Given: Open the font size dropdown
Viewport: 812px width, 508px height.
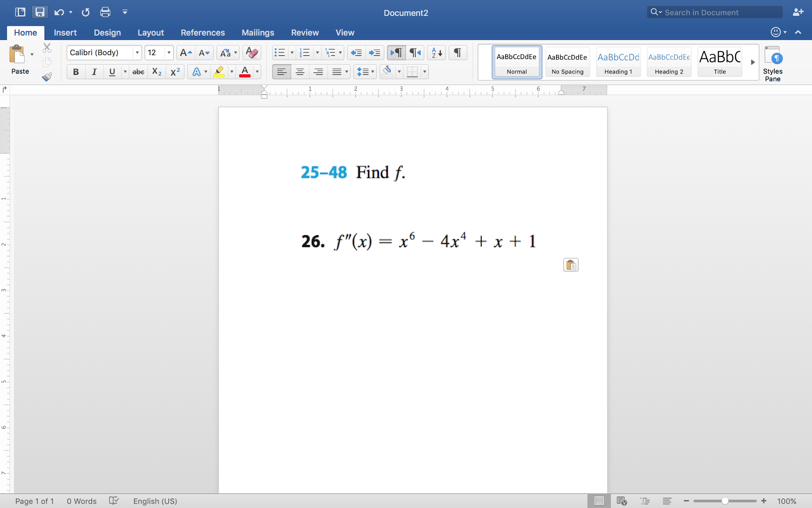Looking at the screenshot, I should coord(169,52).
